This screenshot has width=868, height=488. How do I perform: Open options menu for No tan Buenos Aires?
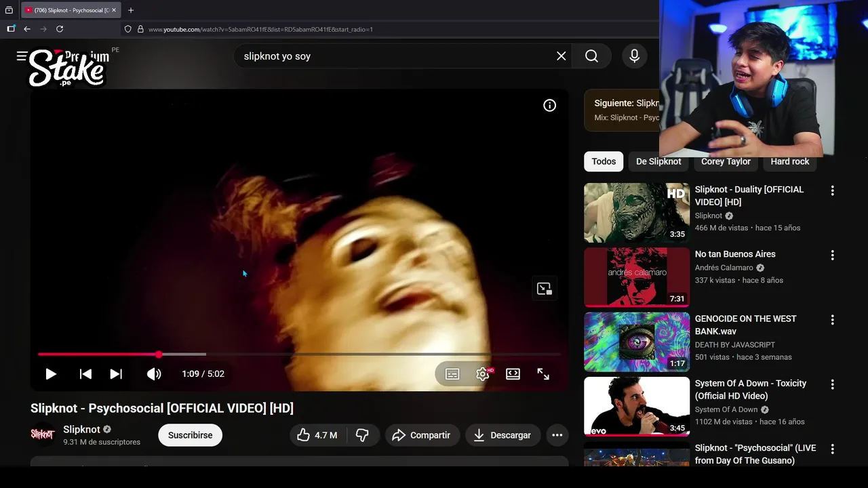[x=832, y=256]
